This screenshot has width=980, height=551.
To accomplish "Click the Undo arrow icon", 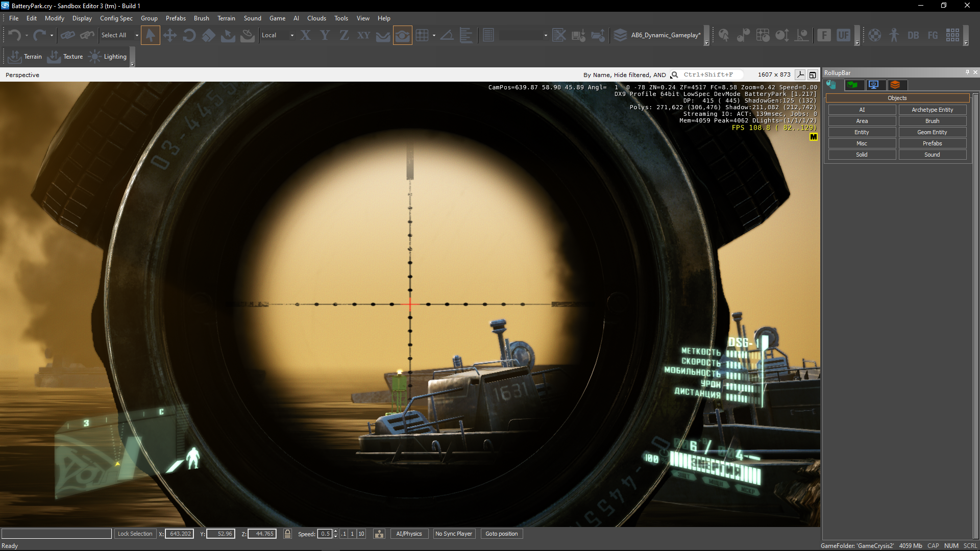I will pyautogui.click(x=14, y=35).
